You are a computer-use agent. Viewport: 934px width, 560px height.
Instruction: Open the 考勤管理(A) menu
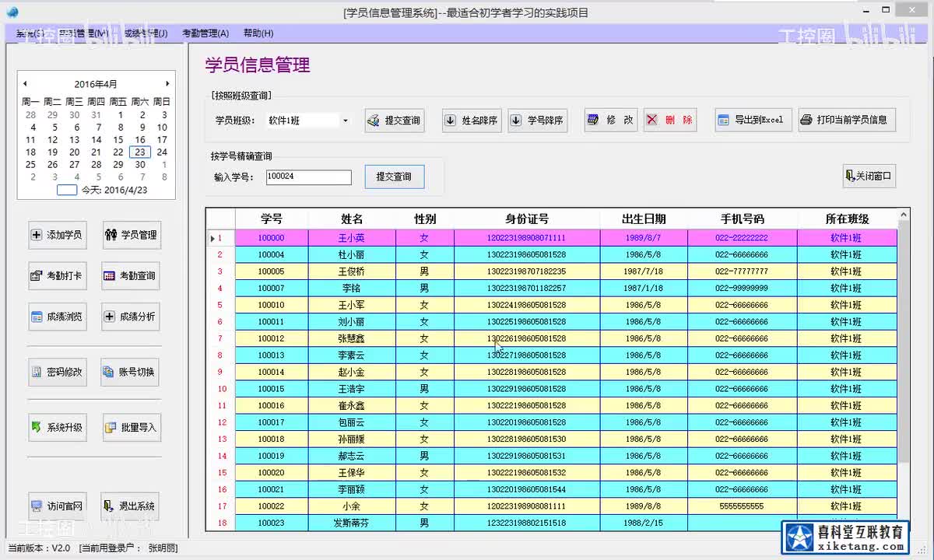205,33
